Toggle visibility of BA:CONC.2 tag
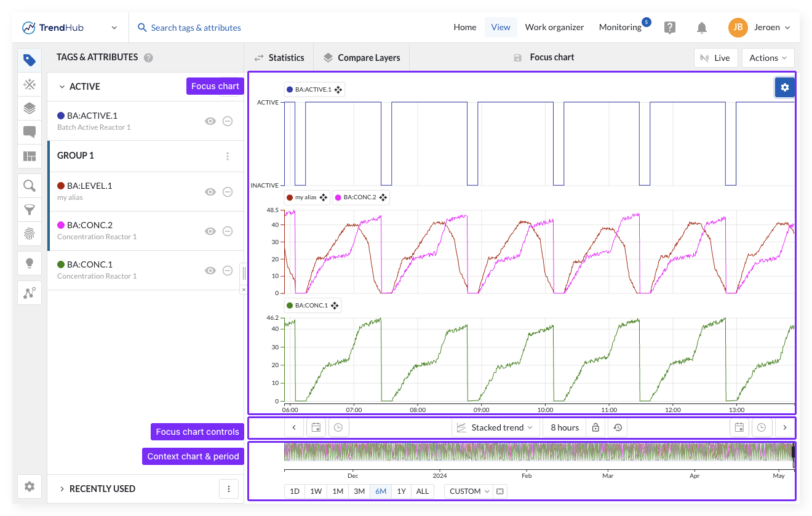The width and height of the screenshot is (812, 516). [x=210, y=231]
